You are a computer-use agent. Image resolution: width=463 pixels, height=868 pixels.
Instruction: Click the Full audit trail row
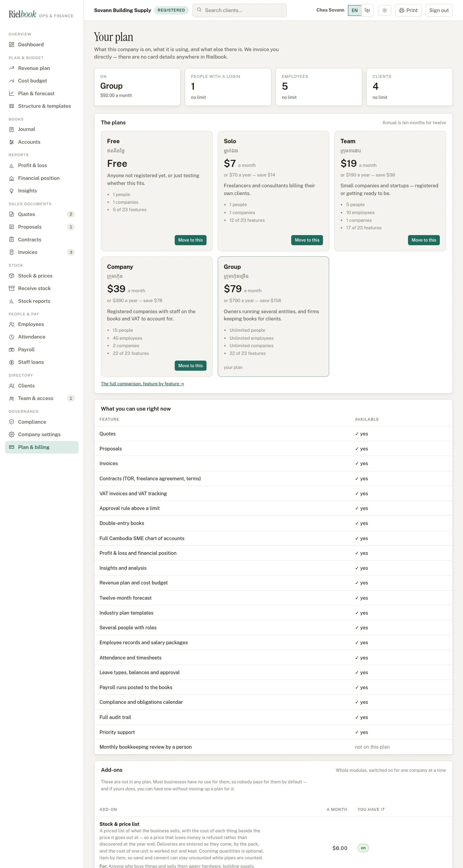[x=273, y=717]
